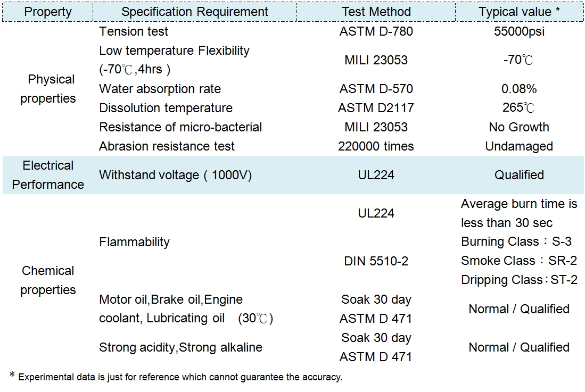The width and height of the screenshot is (585, 392).
Task: Click the No Growth value
Action: [x=519, y=127]
